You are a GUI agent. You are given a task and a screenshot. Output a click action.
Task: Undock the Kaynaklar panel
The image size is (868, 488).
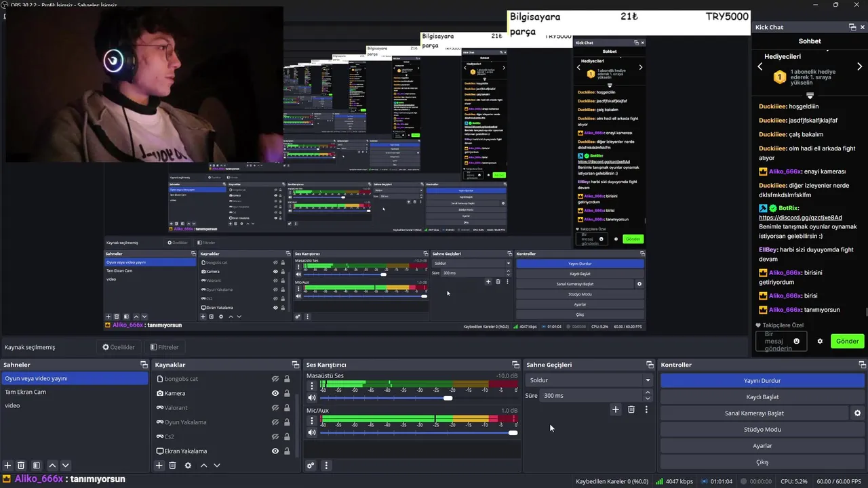pos(295,365)
